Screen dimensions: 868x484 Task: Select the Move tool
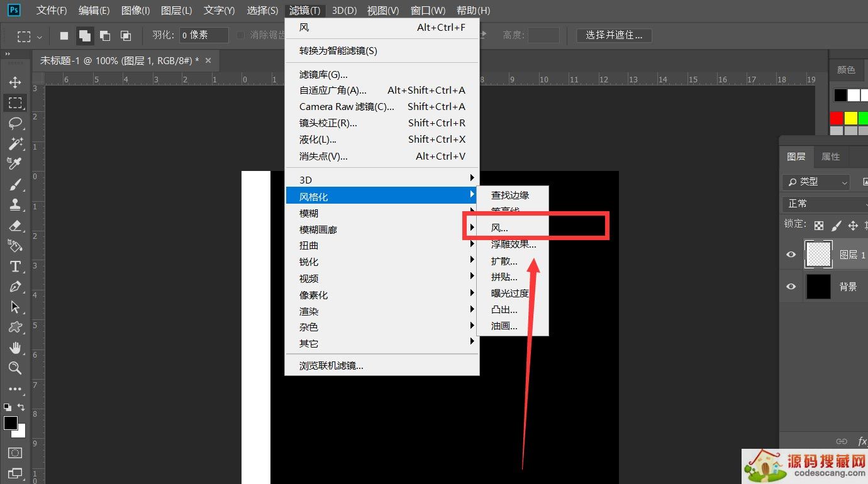pos(15,82)
